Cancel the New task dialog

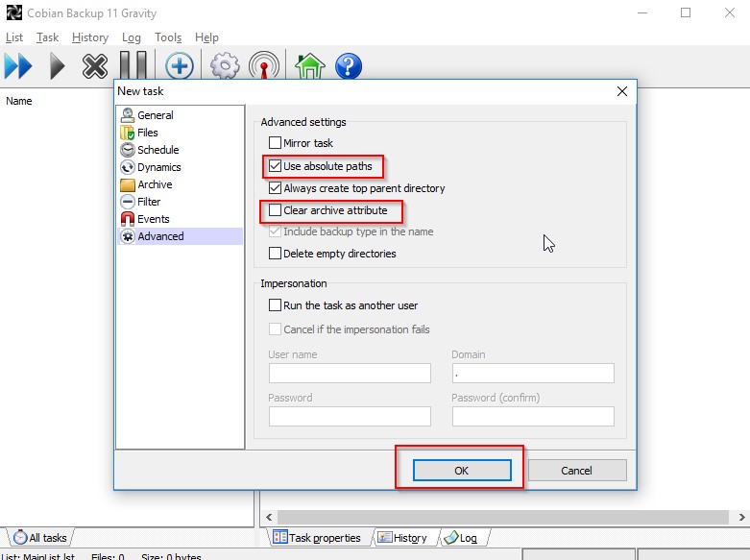[x=576, y=471]
